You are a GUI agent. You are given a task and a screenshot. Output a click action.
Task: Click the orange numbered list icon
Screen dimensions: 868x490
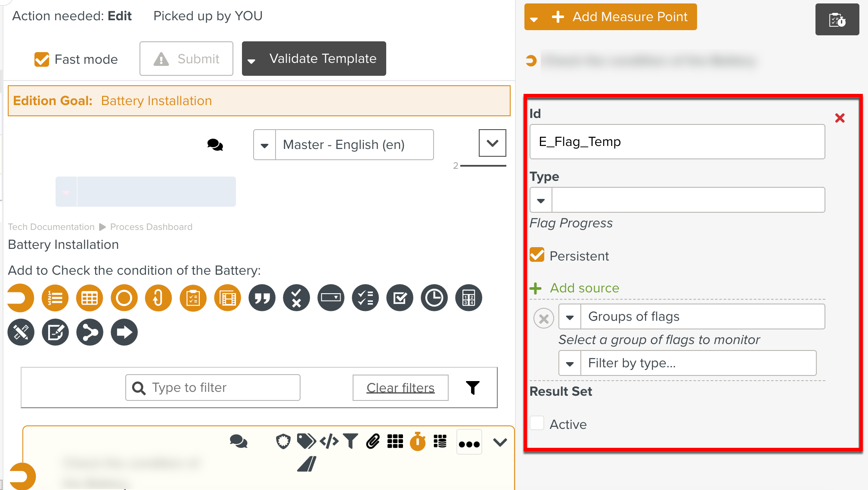point(55,298)
